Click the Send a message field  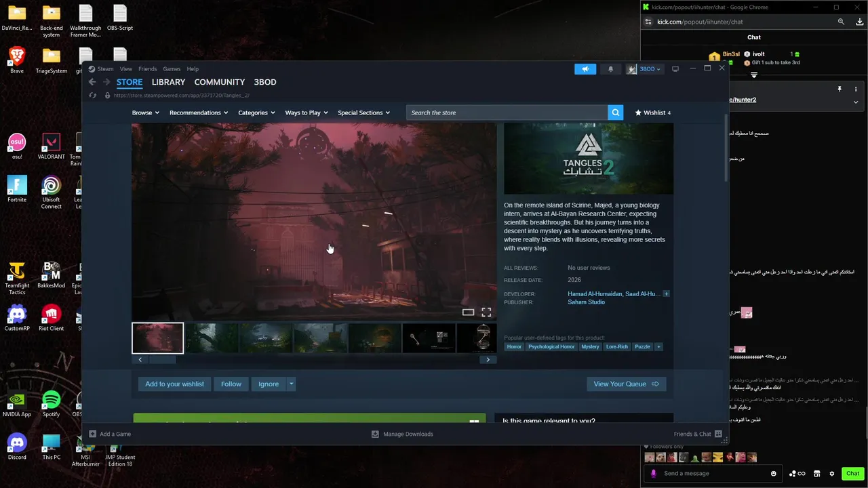click(x=713, y=473)
